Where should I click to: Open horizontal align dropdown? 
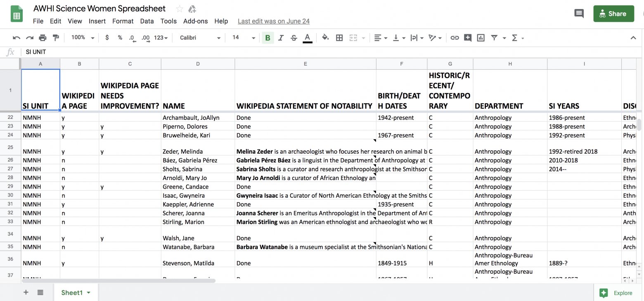click(381, 38)
